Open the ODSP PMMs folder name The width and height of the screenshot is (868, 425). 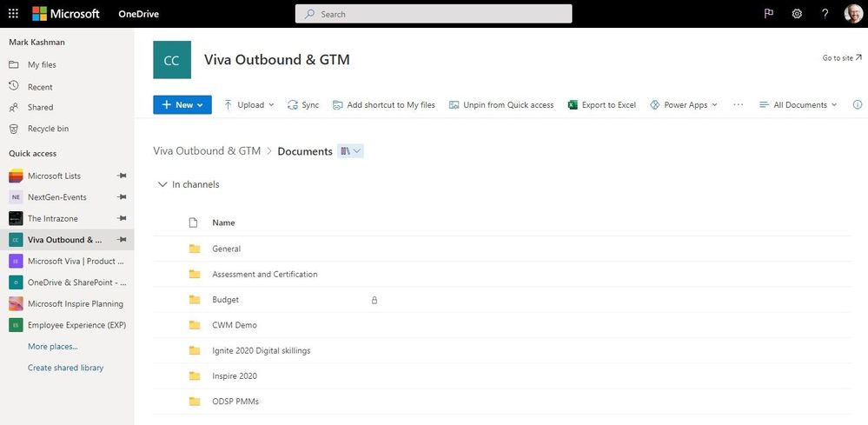pos(235,402)
